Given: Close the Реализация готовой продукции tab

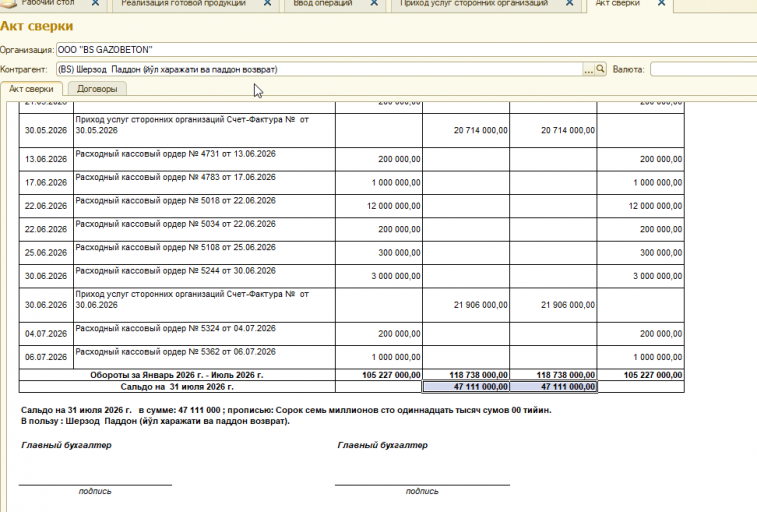Looking at the screenshot, I should tap(267, 3).
